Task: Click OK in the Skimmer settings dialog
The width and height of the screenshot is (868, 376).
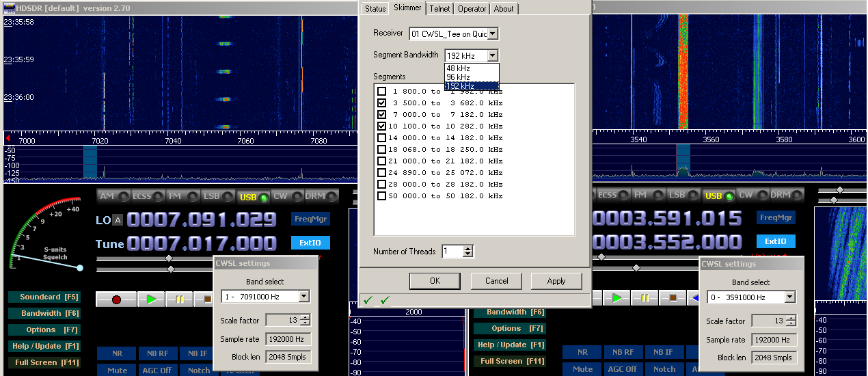Action: [435, 281]
